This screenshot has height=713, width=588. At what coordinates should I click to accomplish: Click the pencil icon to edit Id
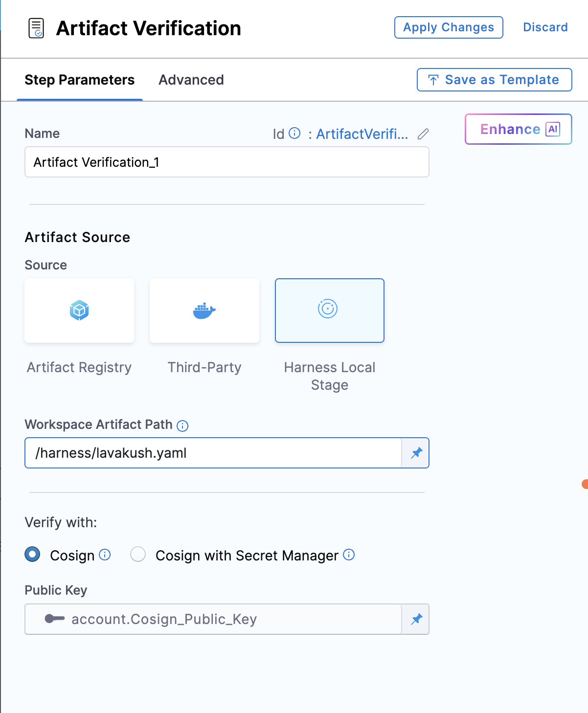click(x=423, y=134)
